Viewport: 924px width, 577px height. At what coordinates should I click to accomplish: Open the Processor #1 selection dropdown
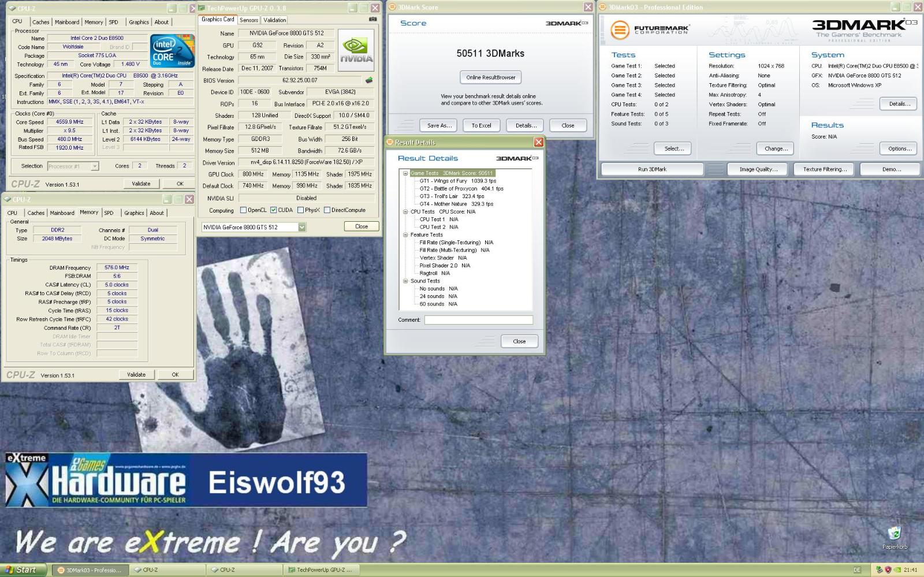click(x=95, y=166)
